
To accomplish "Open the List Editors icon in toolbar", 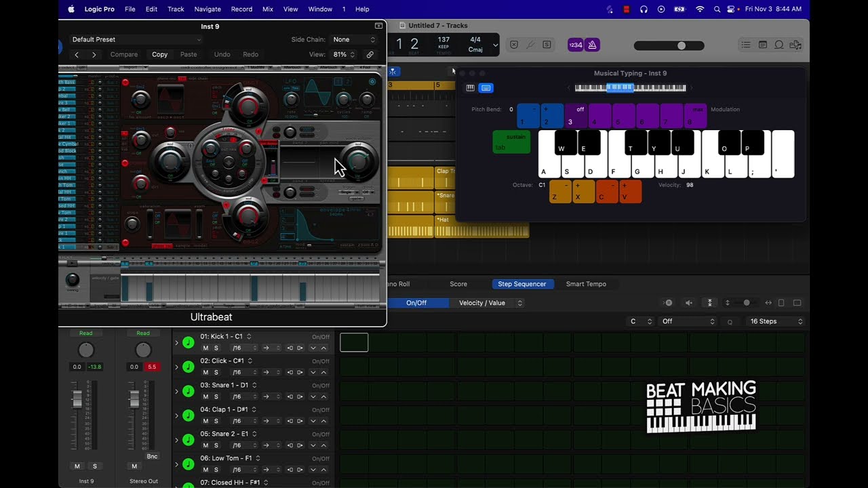I will point(746,45).
